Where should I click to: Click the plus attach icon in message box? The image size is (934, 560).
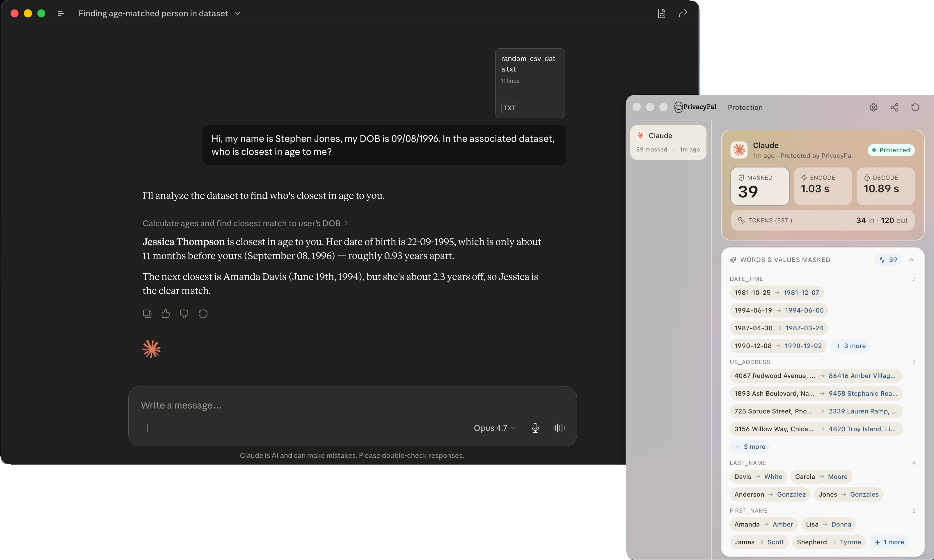coord(148,428)
